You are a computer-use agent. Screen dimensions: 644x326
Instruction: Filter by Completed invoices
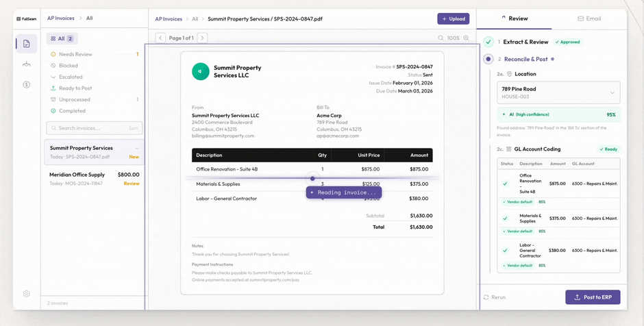click(x=94, y=111)
